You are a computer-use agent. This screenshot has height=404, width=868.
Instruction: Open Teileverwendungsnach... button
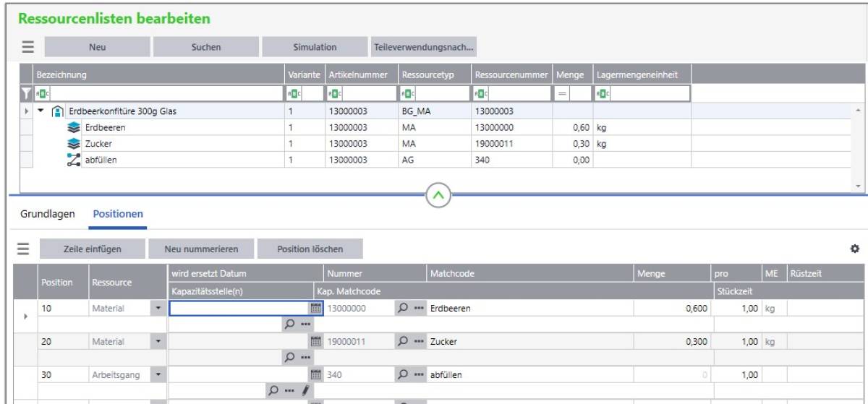click(x=423, y=47)
